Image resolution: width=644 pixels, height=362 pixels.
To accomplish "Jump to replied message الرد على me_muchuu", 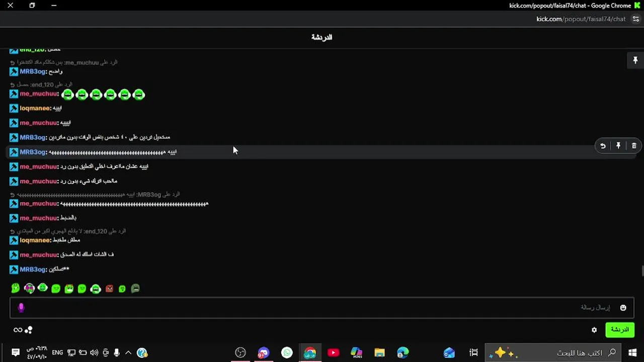I will coord(64,62).
